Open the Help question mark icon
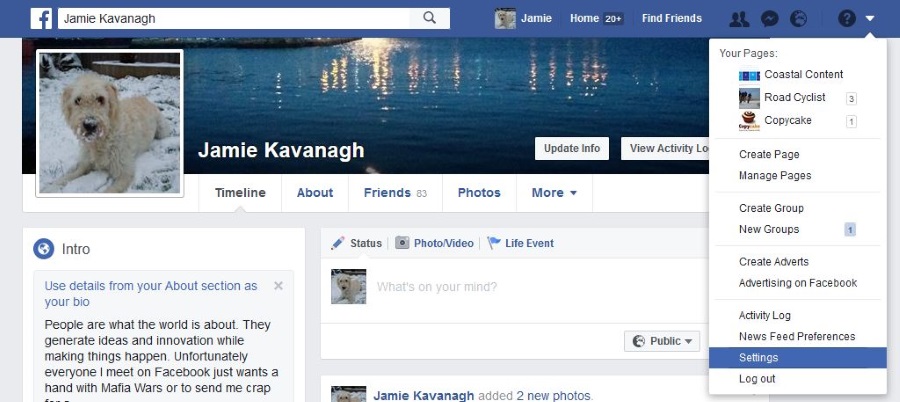The height and width of the screenshot is (402, 900). (x=847, y=18)
